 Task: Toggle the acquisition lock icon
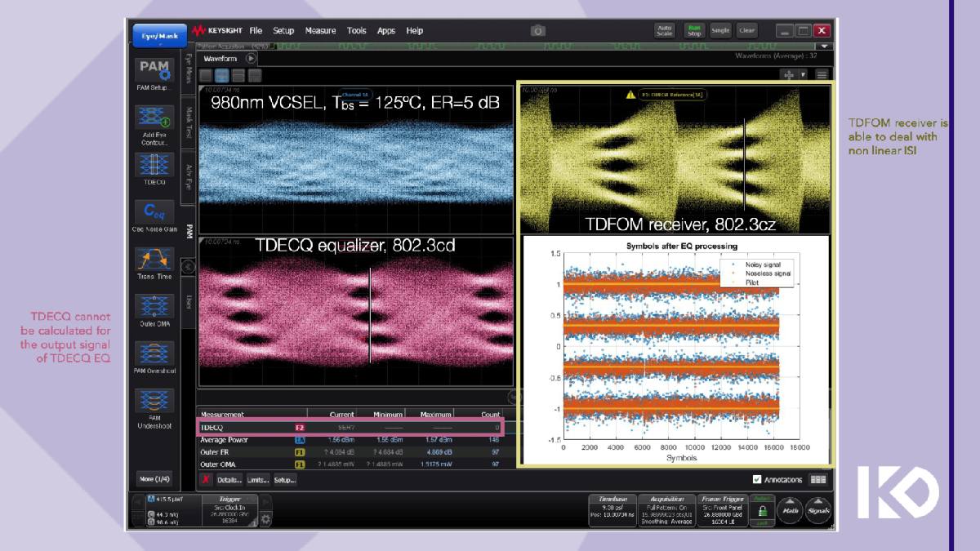tap(764, 512)
